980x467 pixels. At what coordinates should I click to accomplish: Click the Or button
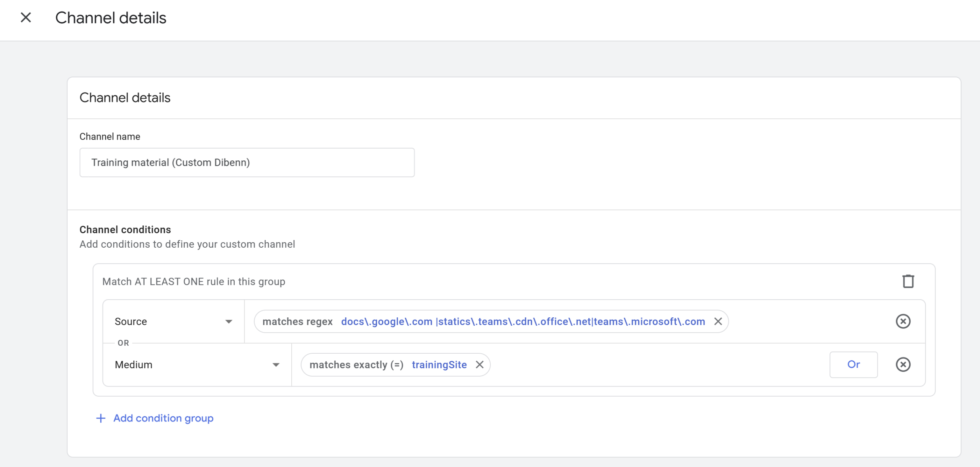pos(853,364)
